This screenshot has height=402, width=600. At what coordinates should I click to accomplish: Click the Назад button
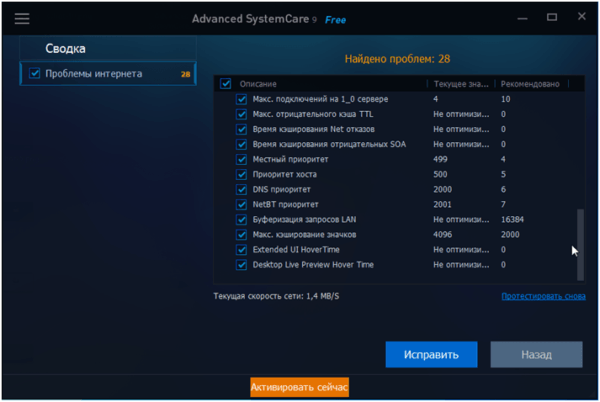tap(536, 355)
